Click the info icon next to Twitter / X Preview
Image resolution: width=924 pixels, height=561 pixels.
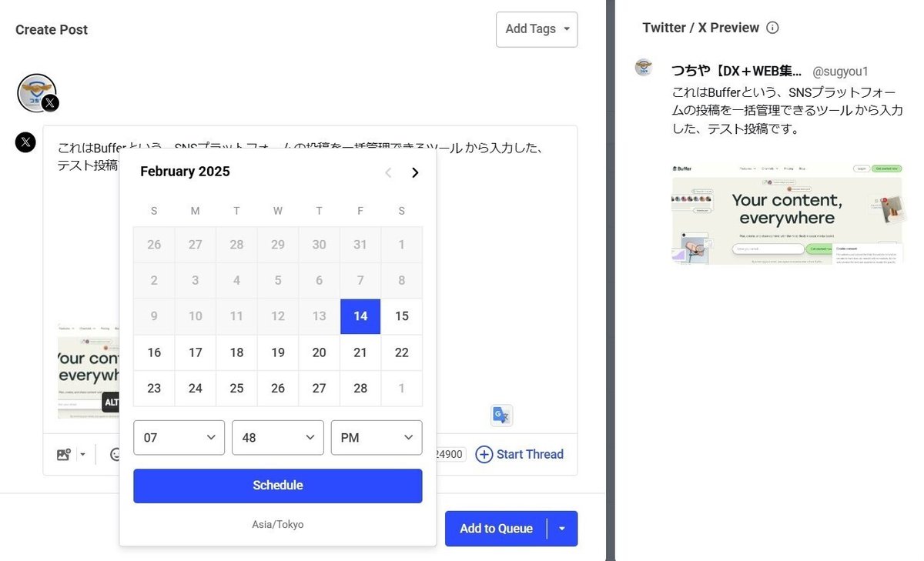pos(772,27)
